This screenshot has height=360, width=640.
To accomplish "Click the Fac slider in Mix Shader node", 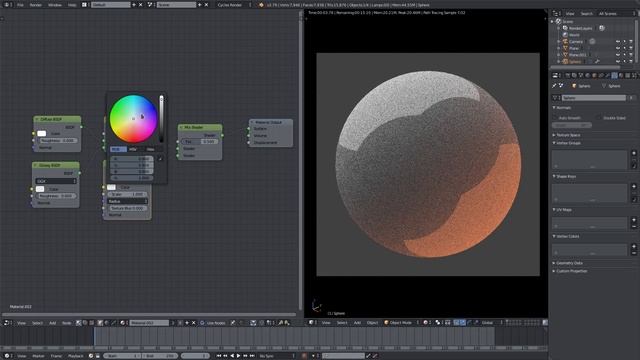I will click(x=200, y=142).
